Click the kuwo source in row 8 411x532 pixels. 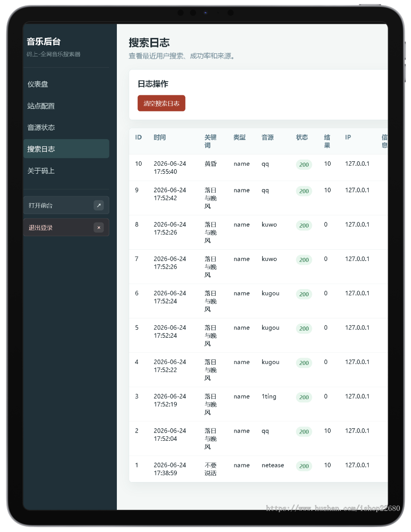[x=269, y=224]
